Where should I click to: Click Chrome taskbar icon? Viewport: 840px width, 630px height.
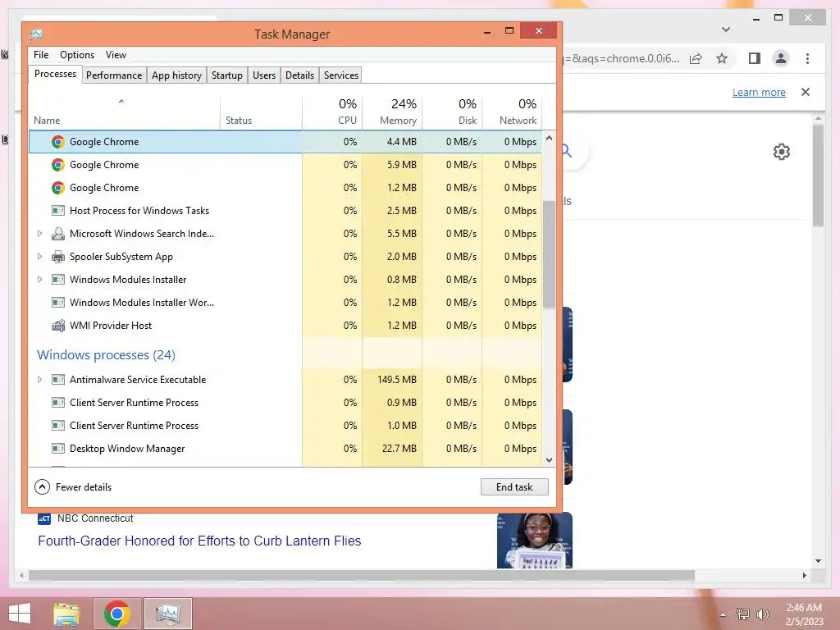(x=116, y=614)
